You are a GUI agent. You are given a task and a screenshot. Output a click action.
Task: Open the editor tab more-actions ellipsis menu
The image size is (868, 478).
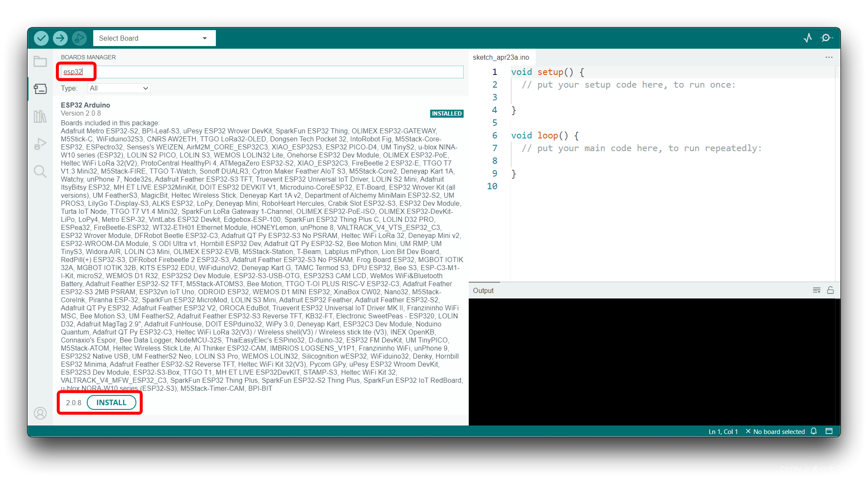(829, 57)
